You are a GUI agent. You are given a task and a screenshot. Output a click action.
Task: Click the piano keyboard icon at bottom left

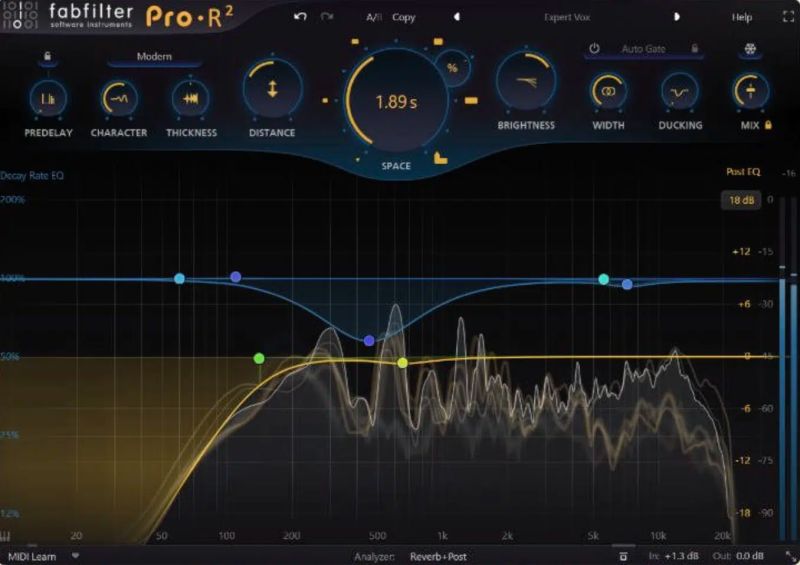(x=5, y=536)
